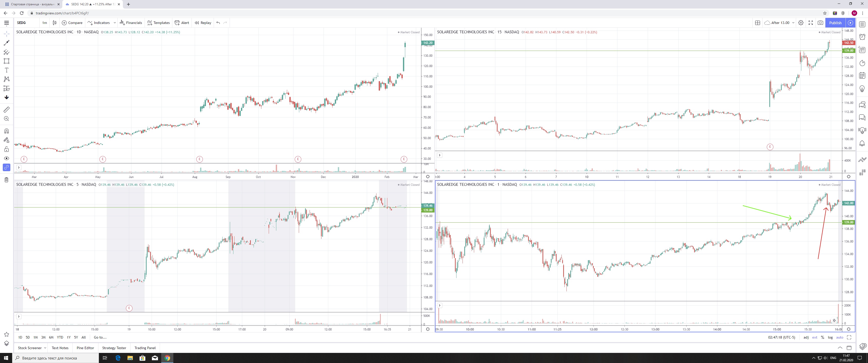The width and height of the screenshot is (868, 363).
Task: Hide all drawings with eye icon
Action: (x=6, y=158)
